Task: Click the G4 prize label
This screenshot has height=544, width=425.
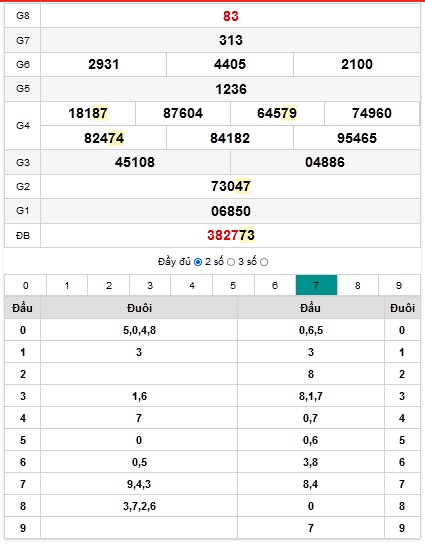Action: [x=23, y=126]
